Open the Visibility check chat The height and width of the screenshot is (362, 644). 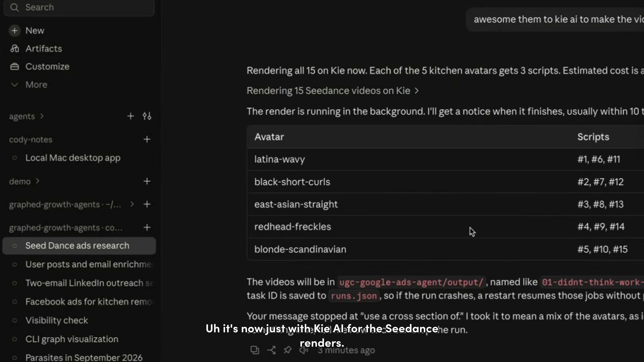(x=57, y=320)
